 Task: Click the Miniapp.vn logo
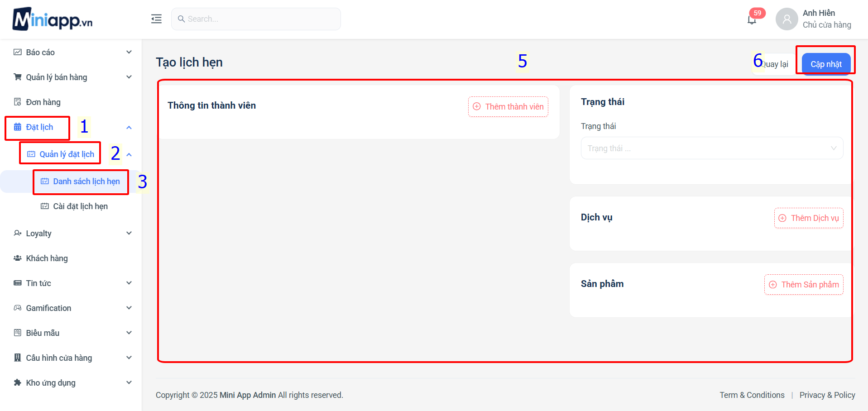52,19
